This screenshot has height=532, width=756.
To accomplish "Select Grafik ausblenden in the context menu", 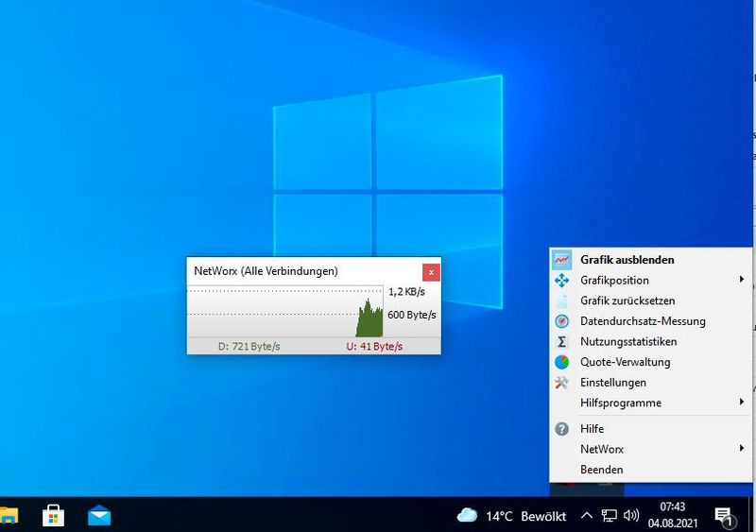I will point(650,260).
